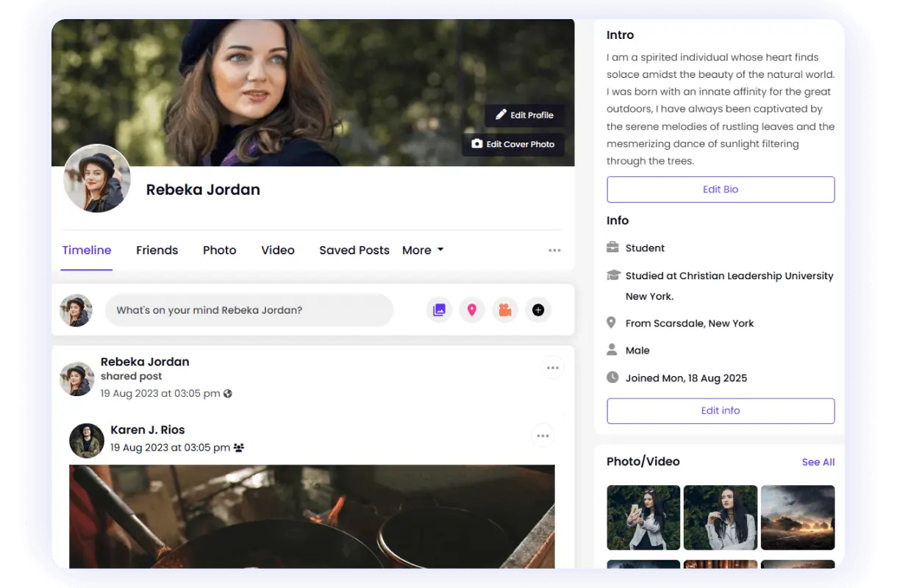Open the Photo tab
This screenshot has height=588, width=897.
(219, 251)
